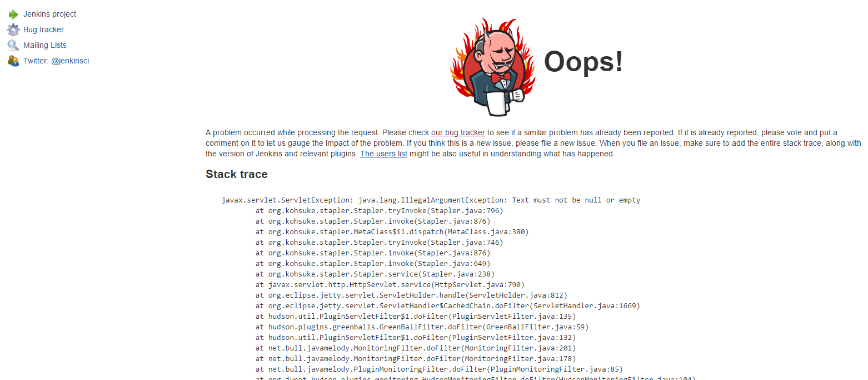
Task: Click the "Stack trace" heading
Action: [x=237, y=174]
